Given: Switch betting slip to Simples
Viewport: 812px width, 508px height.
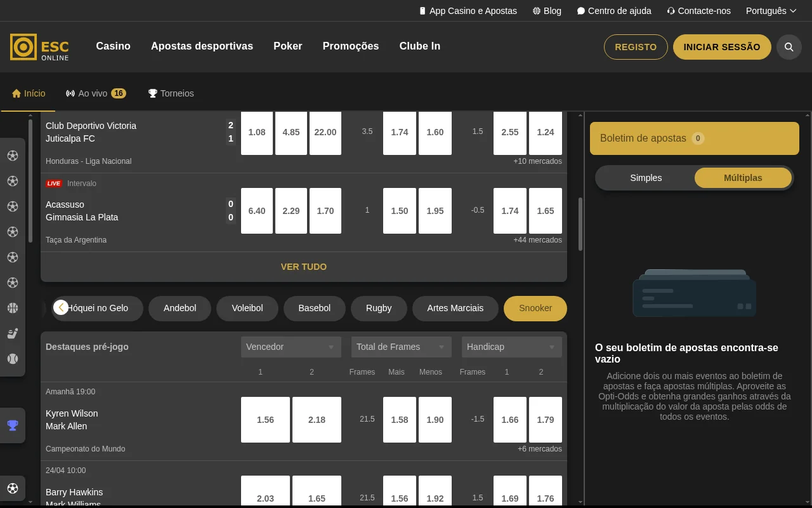Looking at the screenshot, I should point(646,178).
